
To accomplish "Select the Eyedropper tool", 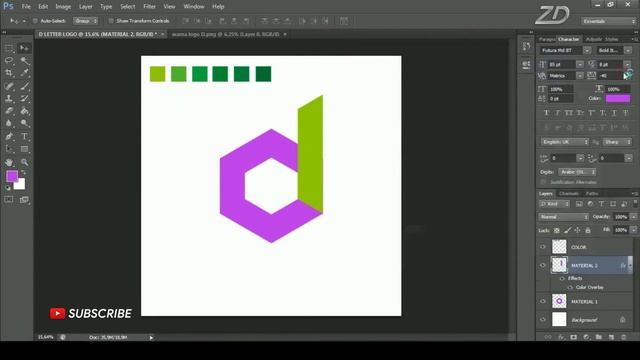I will click(x=24, y=73).
